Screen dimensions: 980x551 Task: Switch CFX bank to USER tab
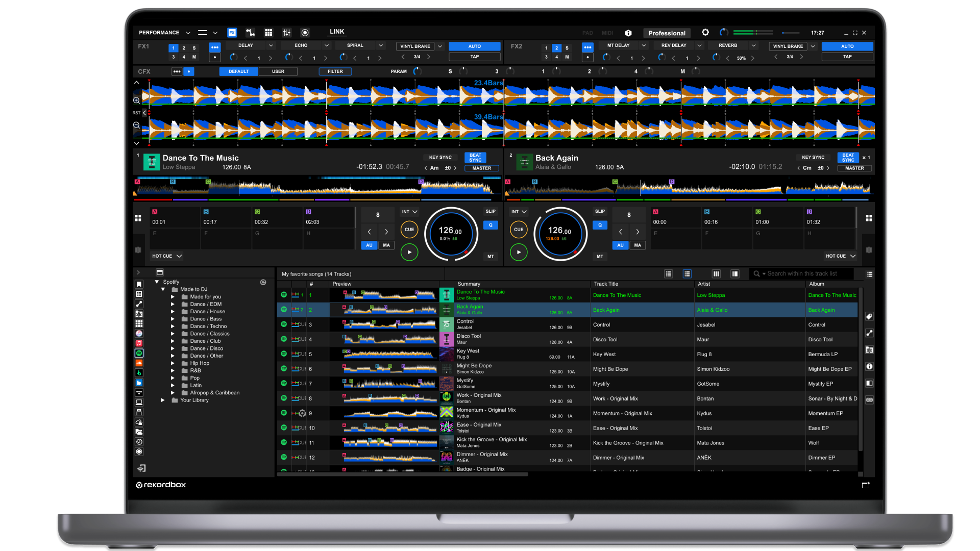tap(278, 71)
